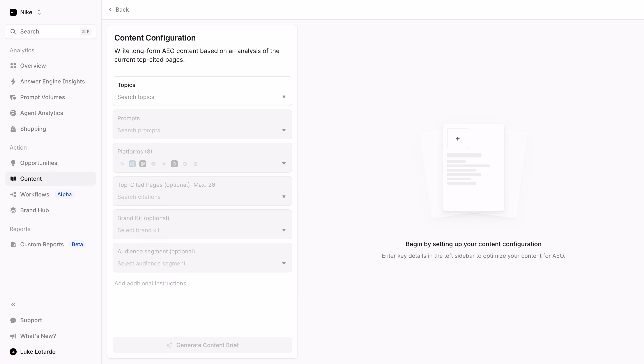The image size is (644, 364).
Task: Click the plus icon on the document placeholder
Action: [x=458, y=139]
